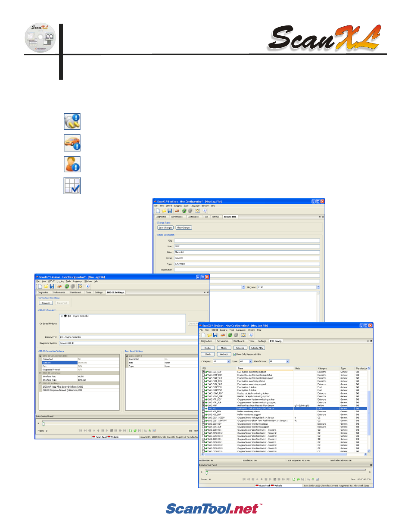411x532 pixels.
Task: Click Open folder icon in OBD-II Settings window
Action: point(46,286)
